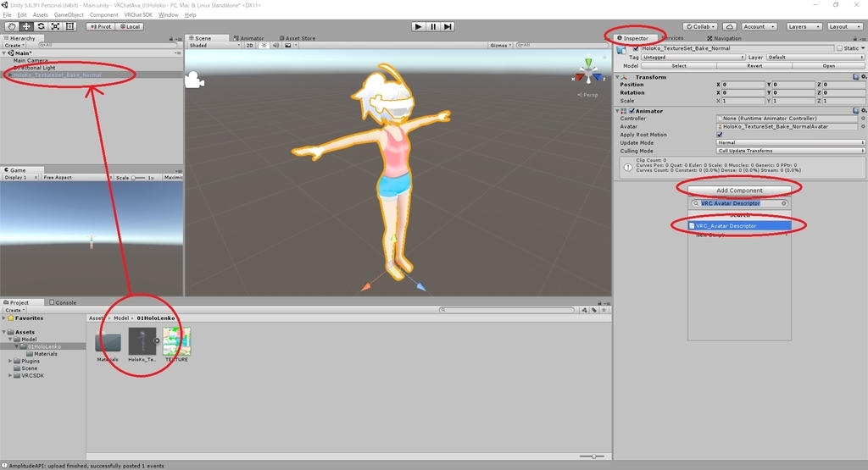The height and width of the screenshot is (470, 868).
Task: Click the model Select button
Action: tap(679, 66)
